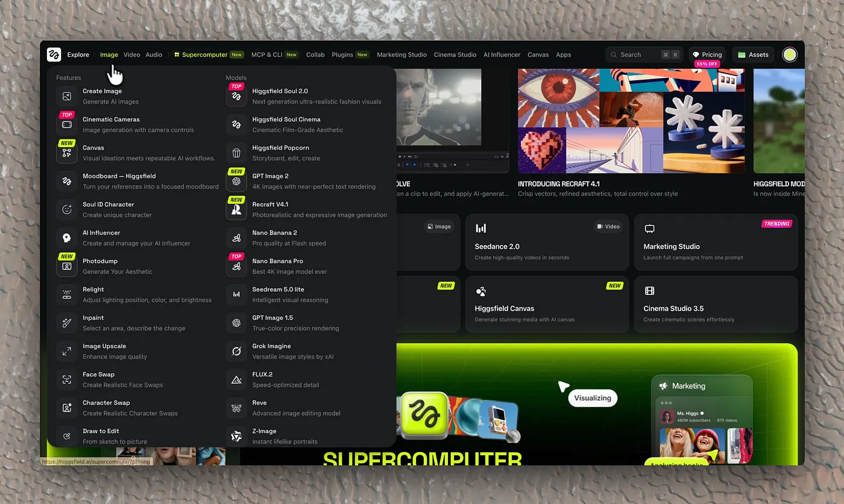Viewport: 844px width, 504px height.
Task: Switch to the Audio tab
Action: coord(154,55)
